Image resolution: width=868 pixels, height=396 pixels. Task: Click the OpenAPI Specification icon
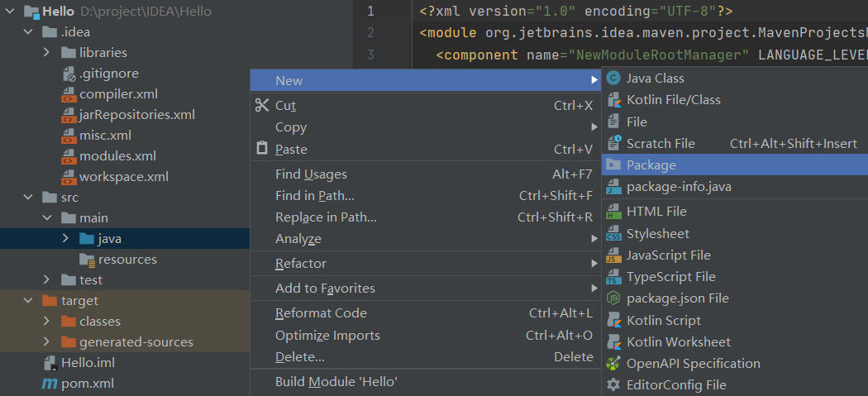(x=613, y=364)
